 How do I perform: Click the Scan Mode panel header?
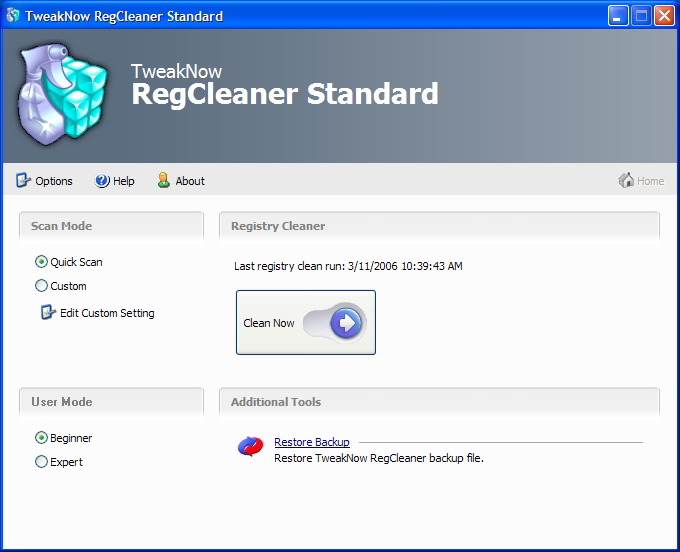pyautogui.click(x=111, y=226)
